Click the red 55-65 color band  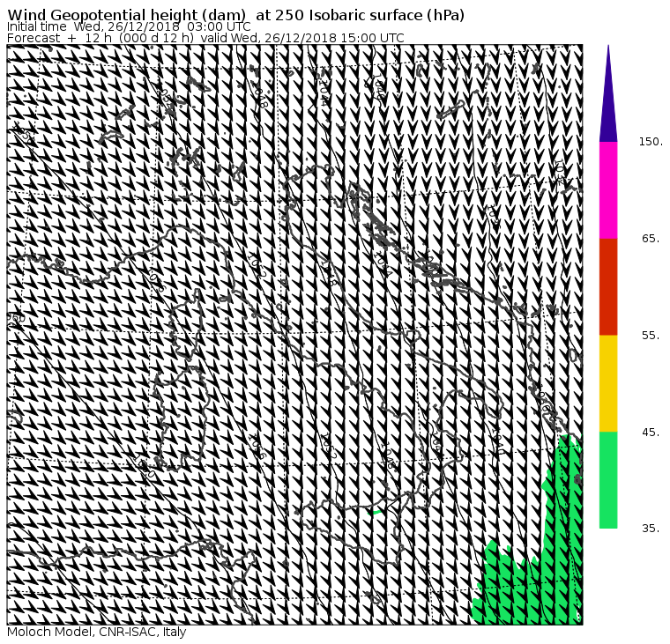[608, 287]
